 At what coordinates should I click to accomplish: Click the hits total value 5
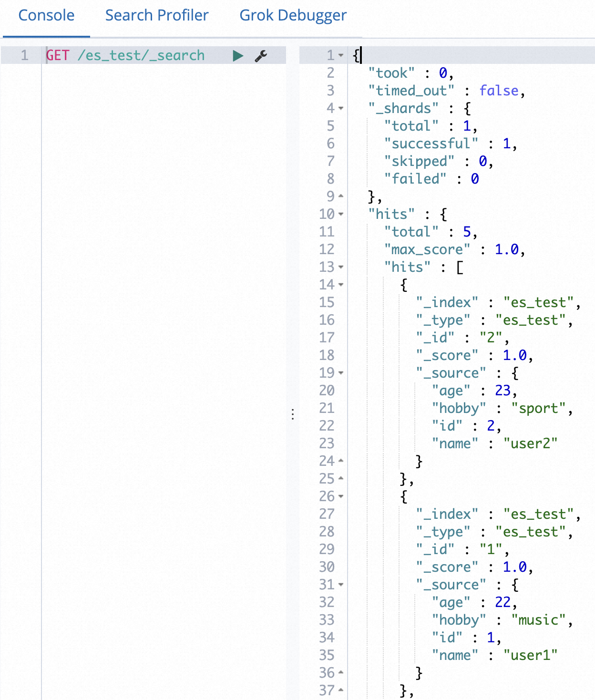coord(467,232)
